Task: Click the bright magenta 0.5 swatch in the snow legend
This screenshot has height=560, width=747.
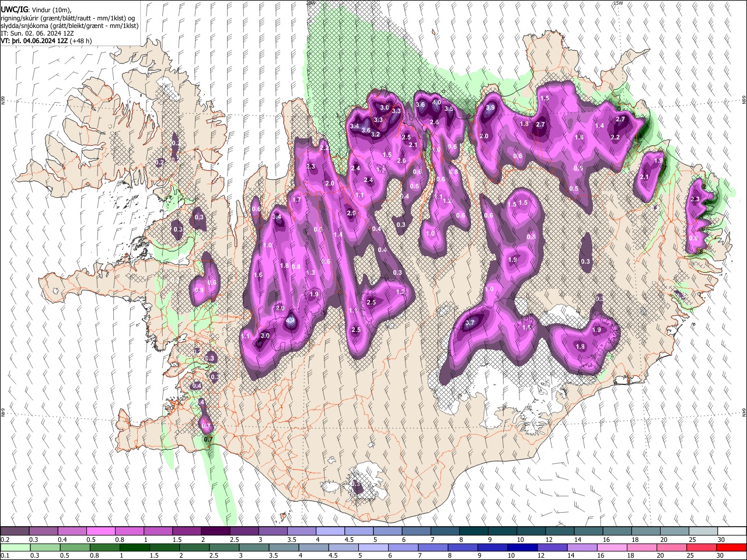Action: 100,531
